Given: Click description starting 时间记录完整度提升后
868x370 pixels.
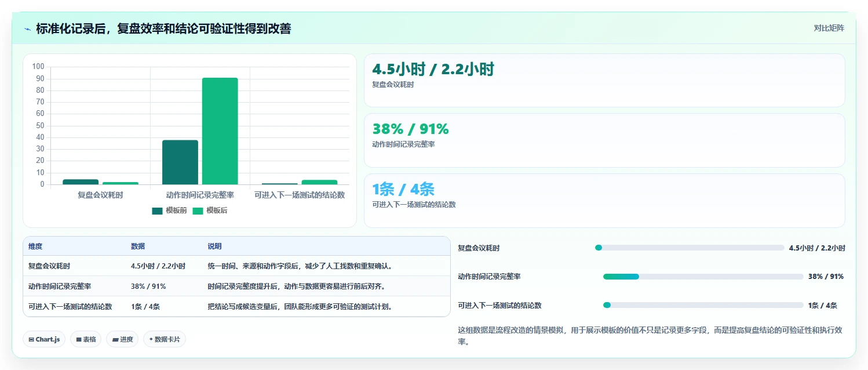Looking at the screenshot, I should pyautogui.click(x=297, y=286).
